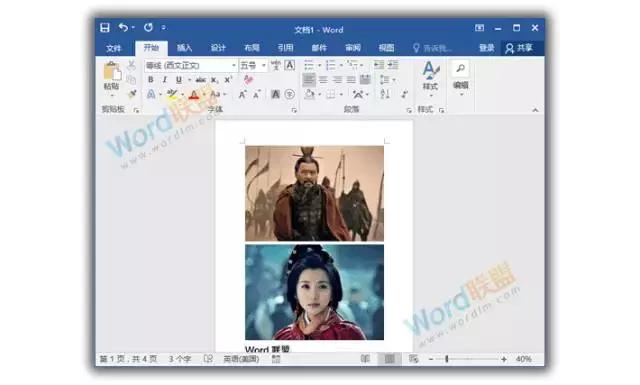
Task: Switch to the 设计 (Design) tab
Action: [218, 48]
